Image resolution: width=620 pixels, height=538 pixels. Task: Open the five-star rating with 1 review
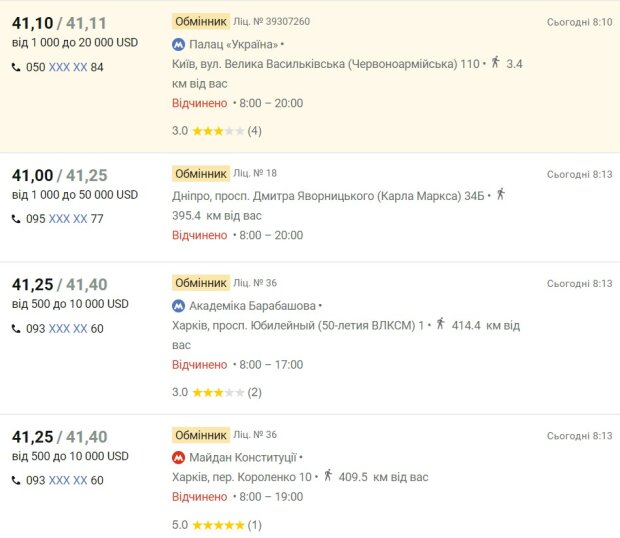pyautogui.click(x=217, y=525)
